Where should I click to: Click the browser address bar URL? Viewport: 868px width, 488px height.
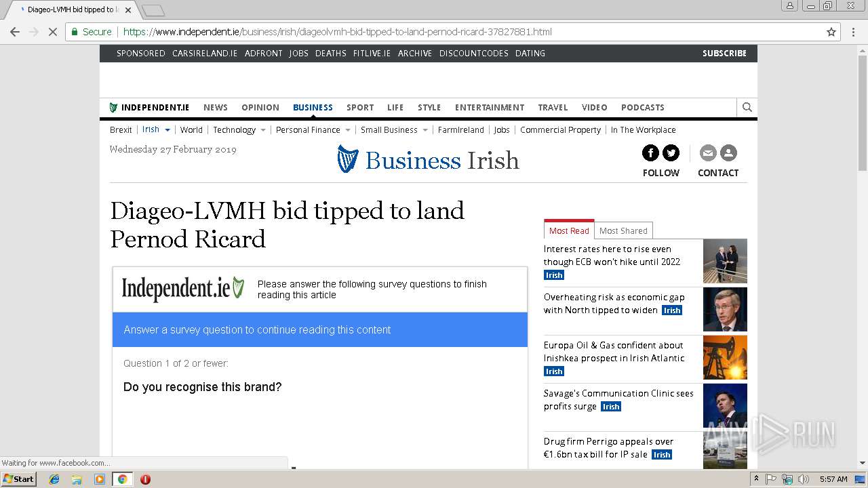[x=338, y=32]
